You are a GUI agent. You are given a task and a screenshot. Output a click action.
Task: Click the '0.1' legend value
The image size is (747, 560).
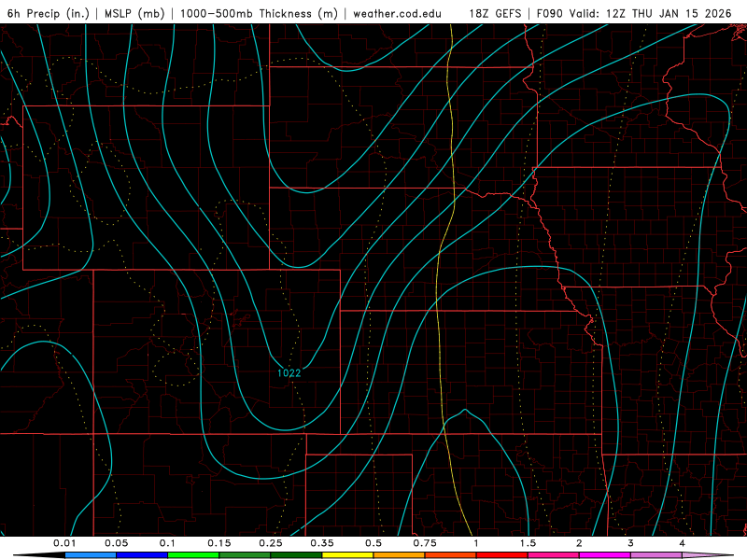tap(167, 543)
